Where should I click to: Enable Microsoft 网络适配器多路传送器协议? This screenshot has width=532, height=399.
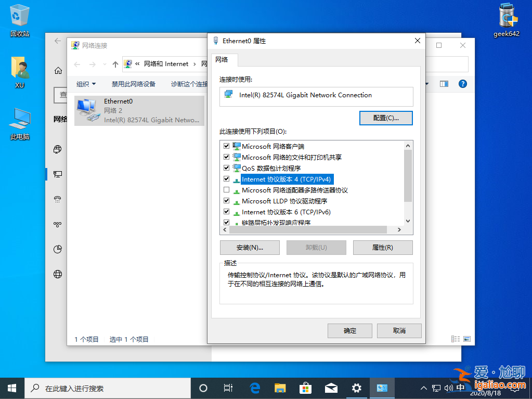tap(227, 190)
